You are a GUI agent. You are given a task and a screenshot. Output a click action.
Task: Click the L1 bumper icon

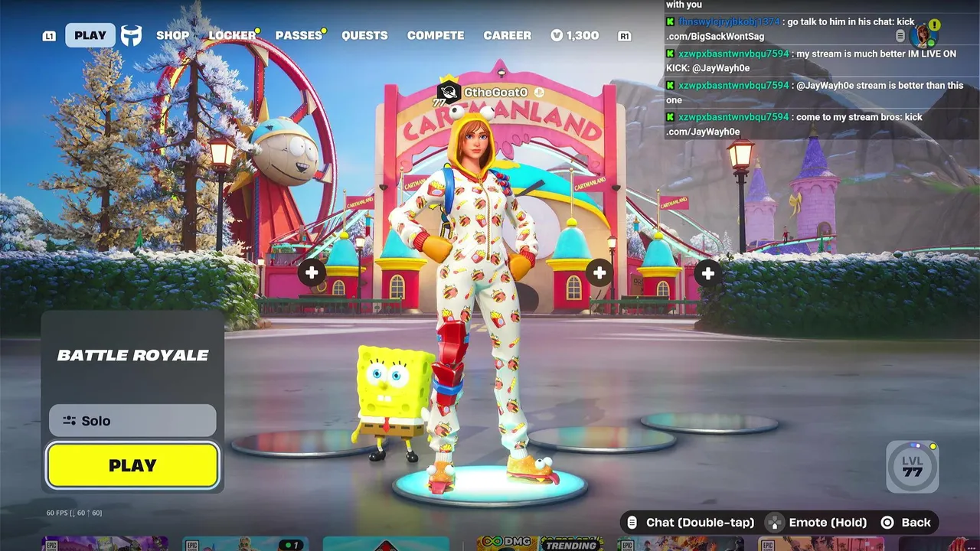(x=49, y=36)
